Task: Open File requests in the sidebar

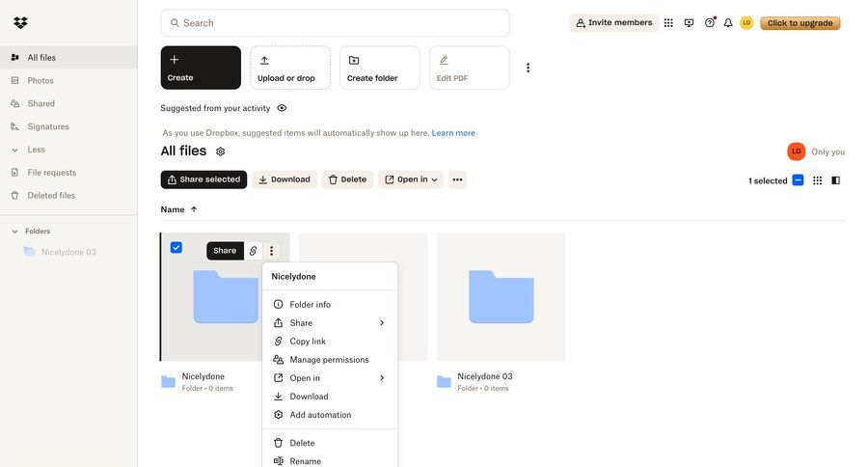Action: coord(68,173)
